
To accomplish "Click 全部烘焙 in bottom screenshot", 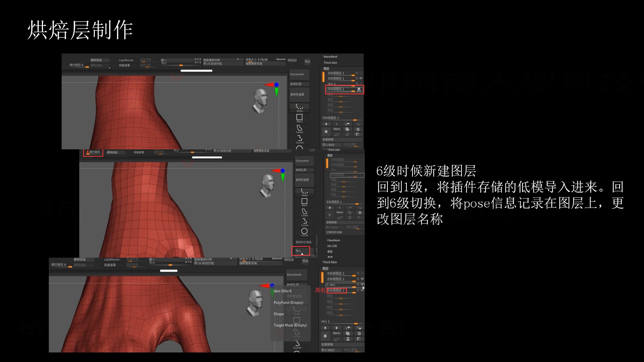I will pos(342,344).
